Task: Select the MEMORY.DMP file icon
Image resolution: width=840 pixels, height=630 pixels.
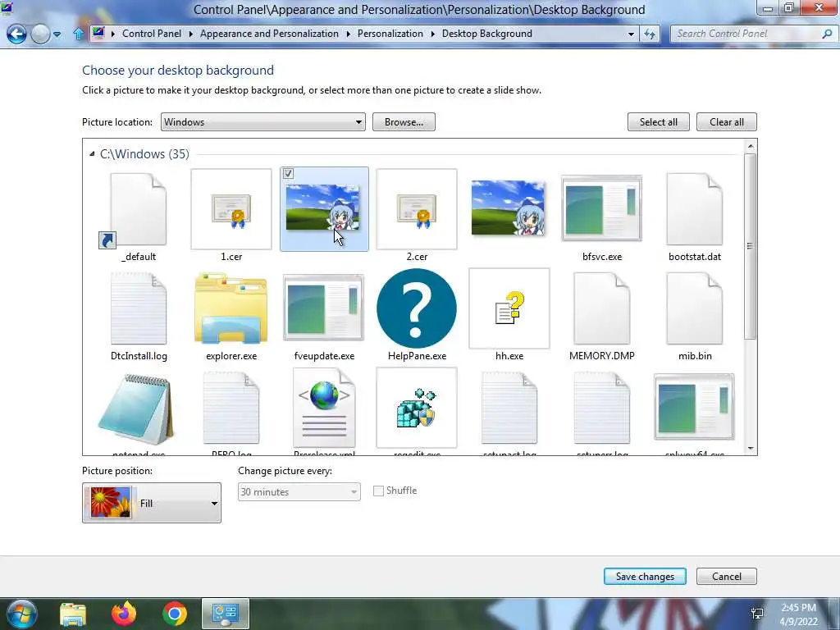Action: point(601,308)
